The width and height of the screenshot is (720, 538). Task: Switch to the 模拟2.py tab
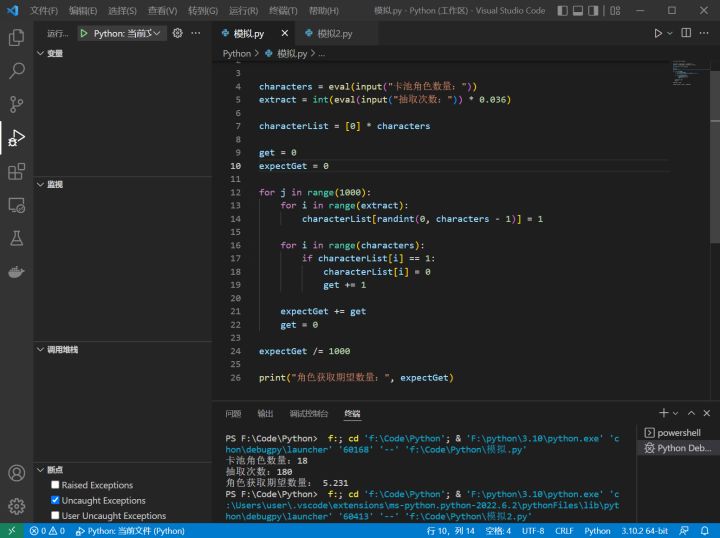335,34
